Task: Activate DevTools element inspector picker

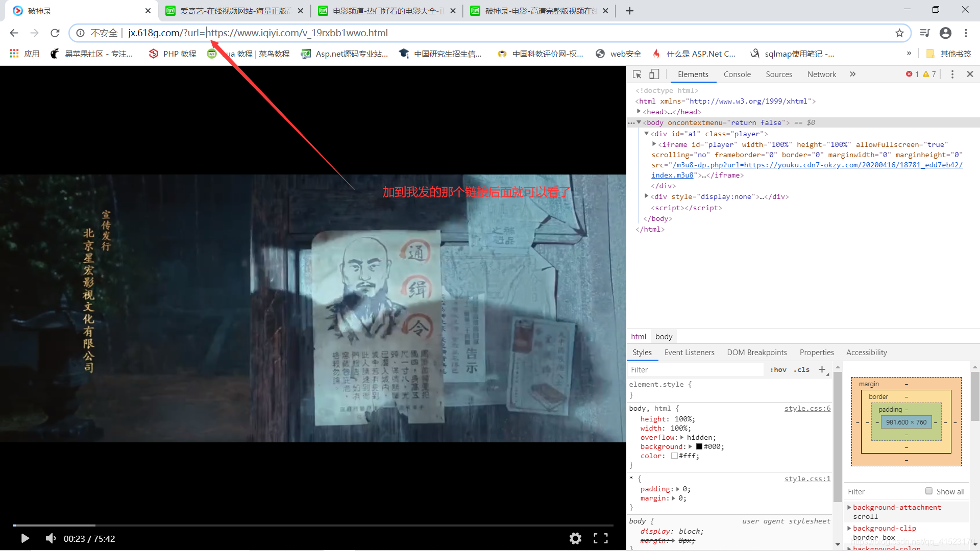Action: tap(637, 74)
